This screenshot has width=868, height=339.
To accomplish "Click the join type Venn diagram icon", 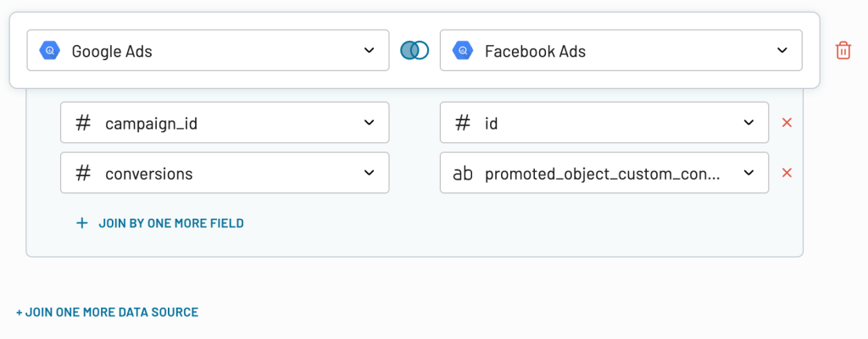I will click(x=415, y=50).
